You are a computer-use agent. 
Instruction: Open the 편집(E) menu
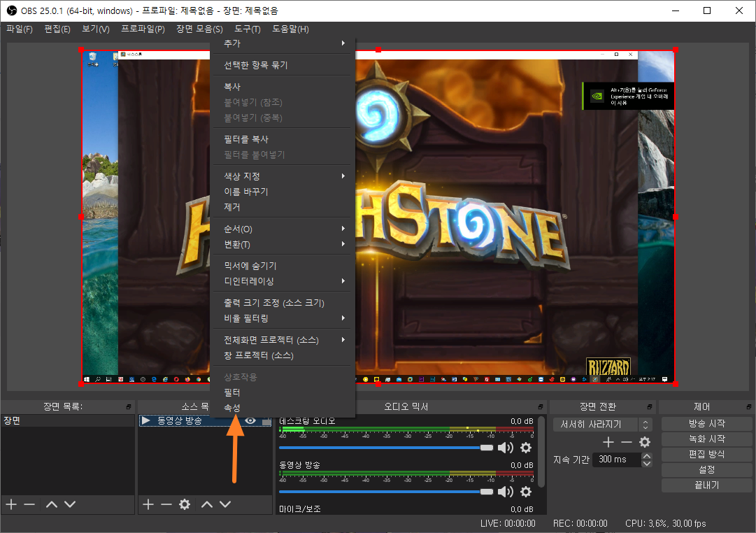click(x=57, y=29)
